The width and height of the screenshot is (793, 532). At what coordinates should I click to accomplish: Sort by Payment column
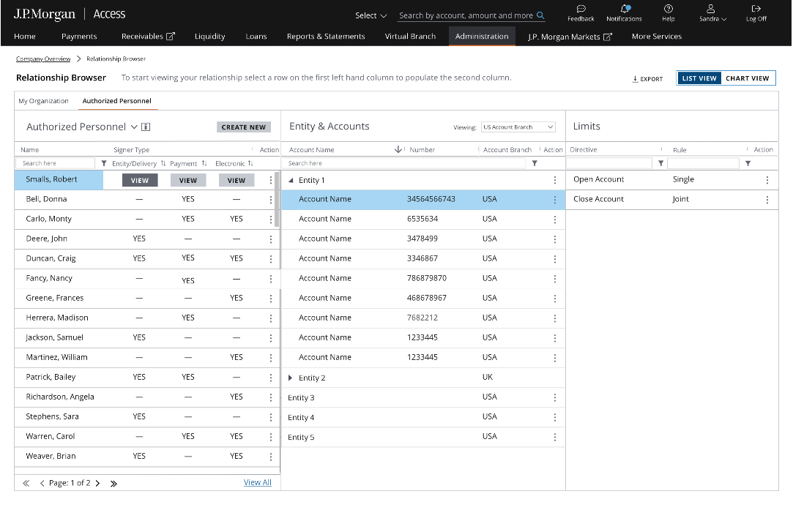(x=204, y=163)
